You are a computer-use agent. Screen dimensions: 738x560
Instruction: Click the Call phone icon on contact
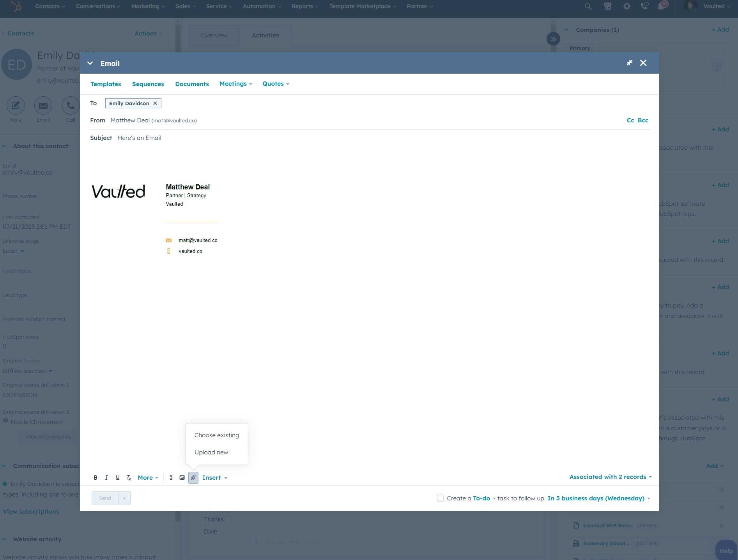(71, 106)
